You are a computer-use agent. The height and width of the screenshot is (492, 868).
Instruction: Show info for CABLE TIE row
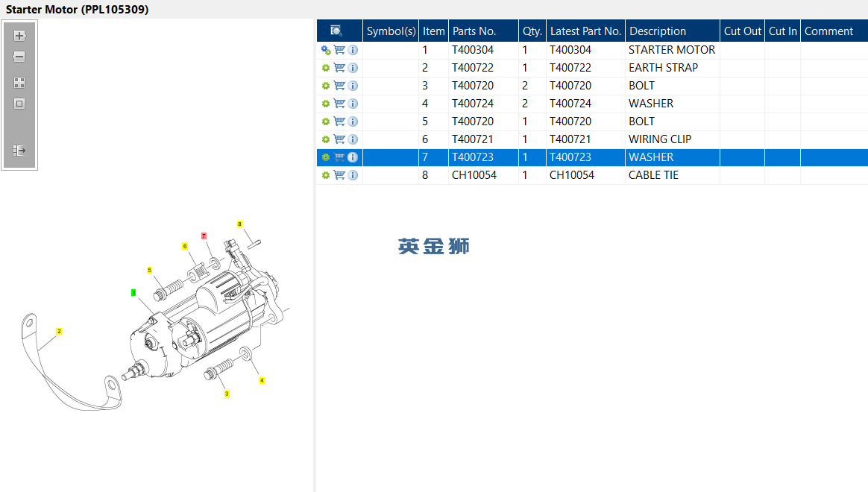click(353, 175)
